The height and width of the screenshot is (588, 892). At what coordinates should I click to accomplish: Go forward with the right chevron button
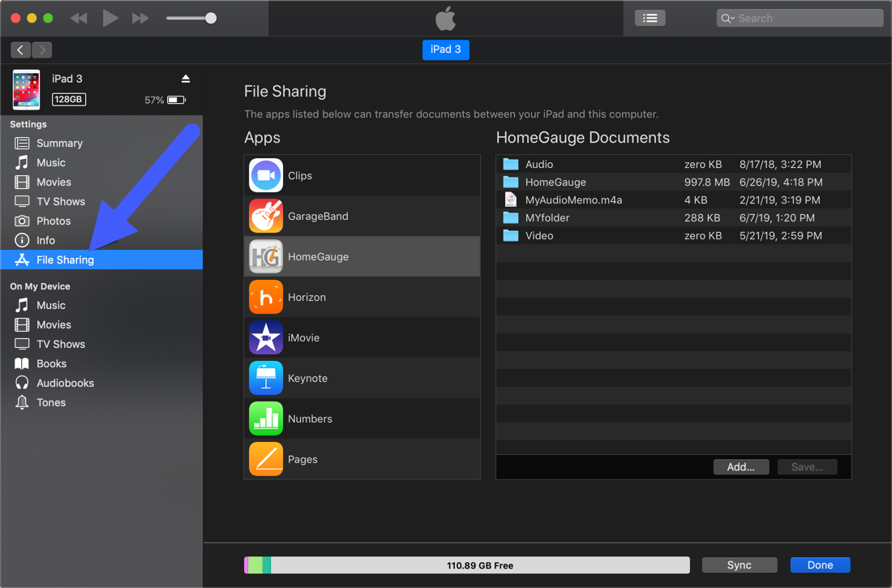click(x=42, y=50)
